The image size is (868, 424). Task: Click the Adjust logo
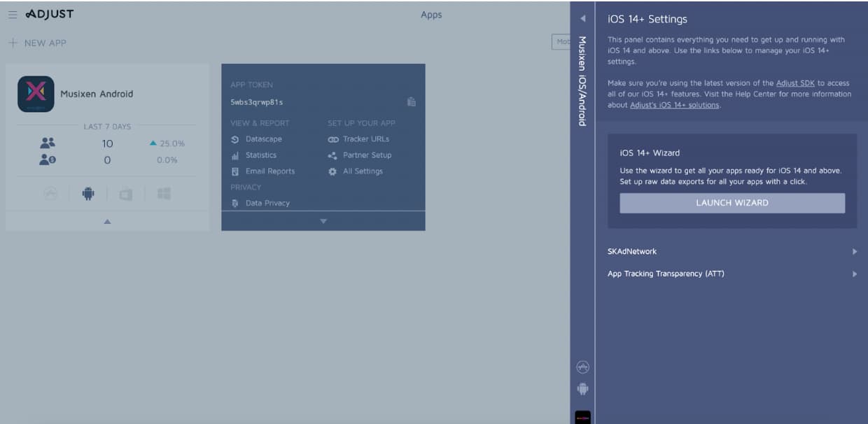pos(49,14)
